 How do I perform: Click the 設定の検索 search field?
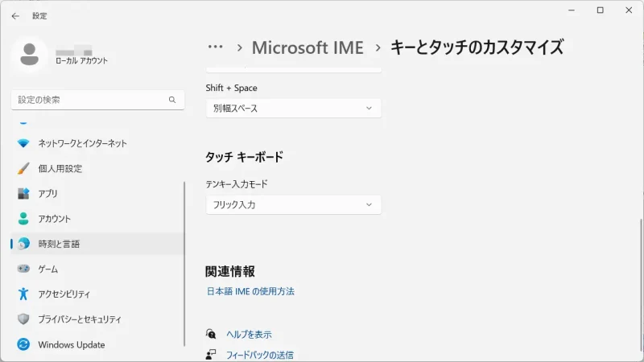click(89, 100)
